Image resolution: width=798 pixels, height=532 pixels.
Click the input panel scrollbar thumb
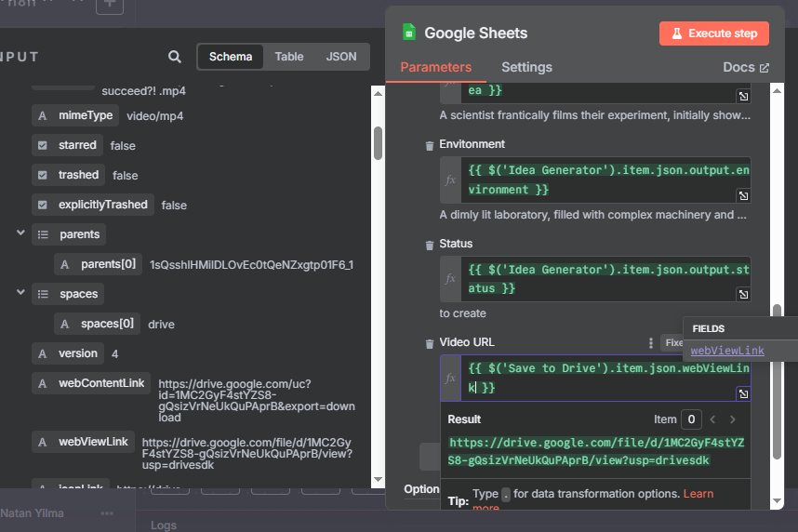[378, 143]
